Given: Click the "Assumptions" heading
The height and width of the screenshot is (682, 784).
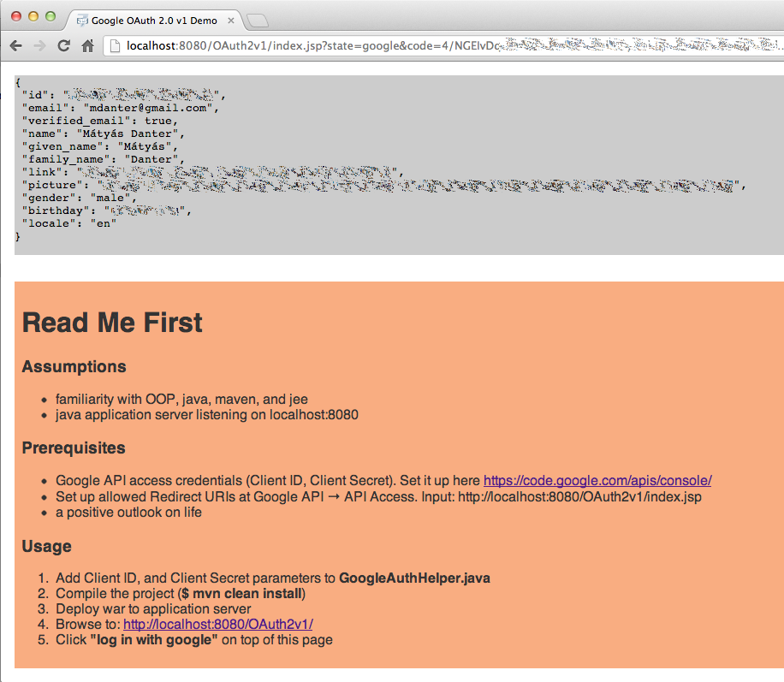Looking at the screenshot, I should [x=74, y=366].
